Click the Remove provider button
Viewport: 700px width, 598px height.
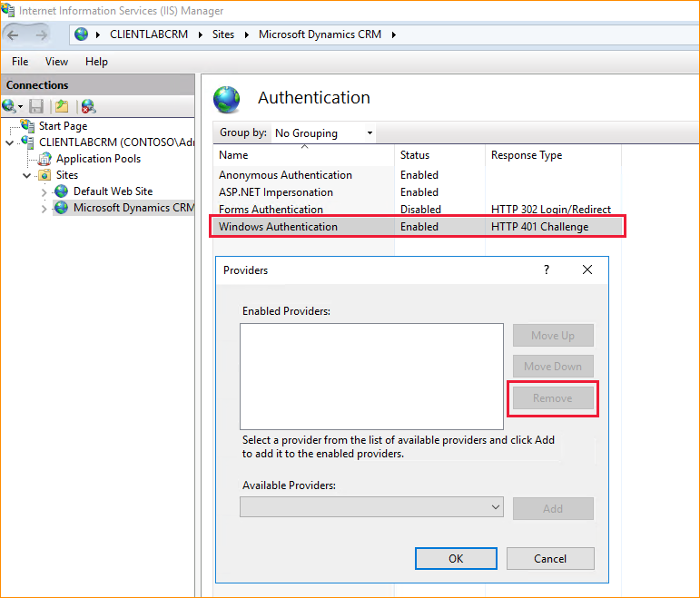[553, 398]
